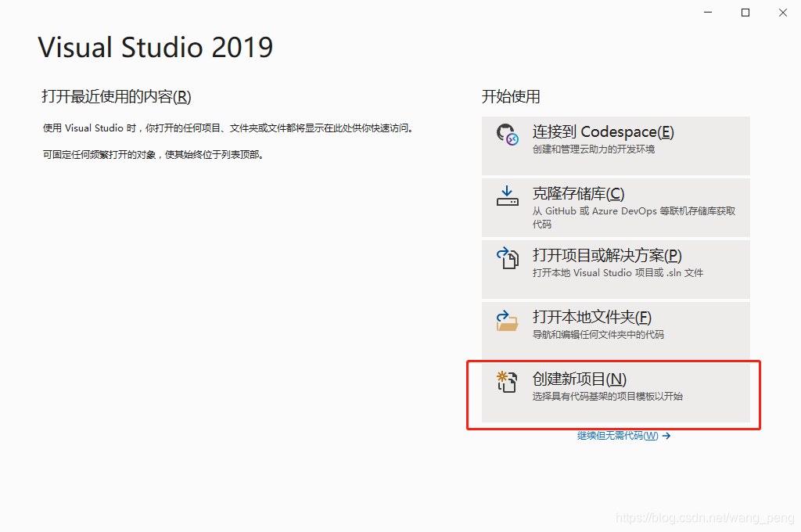
Task: Close the Visual Studio start window
Action: coord(782,13)
